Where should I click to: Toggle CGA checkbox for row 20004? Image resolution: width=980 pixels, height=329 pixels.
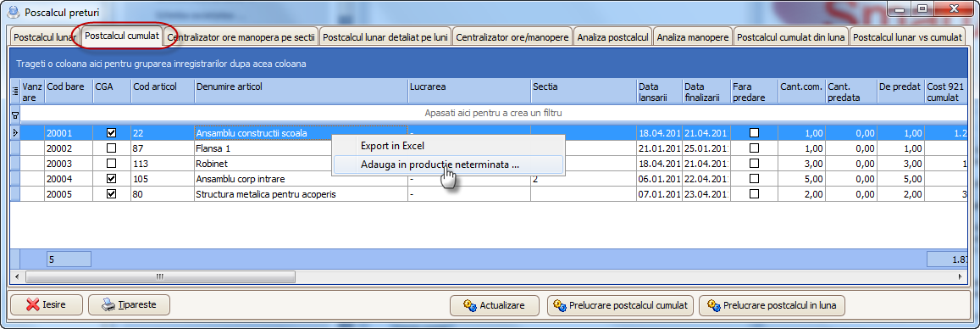(x=111, y=179)
